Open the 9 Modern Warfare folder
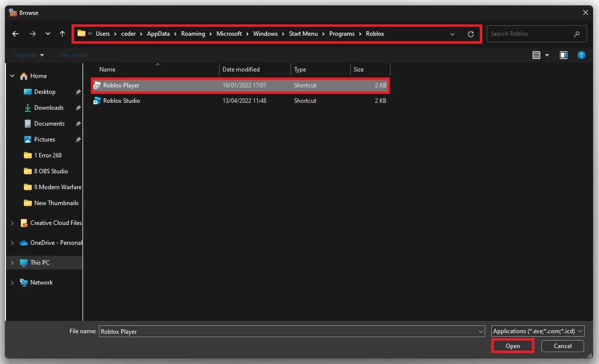This screenshot has width=599, height=364. pyautogui.click(x=58, y=187)
